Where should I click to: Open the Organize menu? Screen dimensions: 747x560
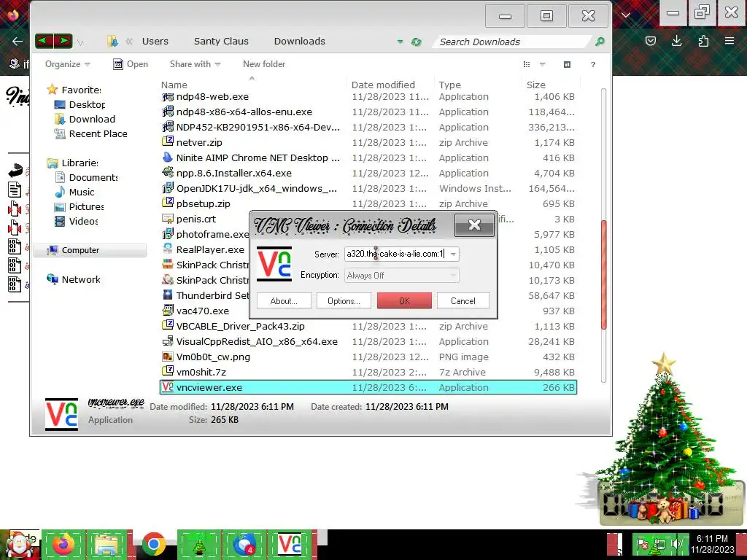point(67,64)
